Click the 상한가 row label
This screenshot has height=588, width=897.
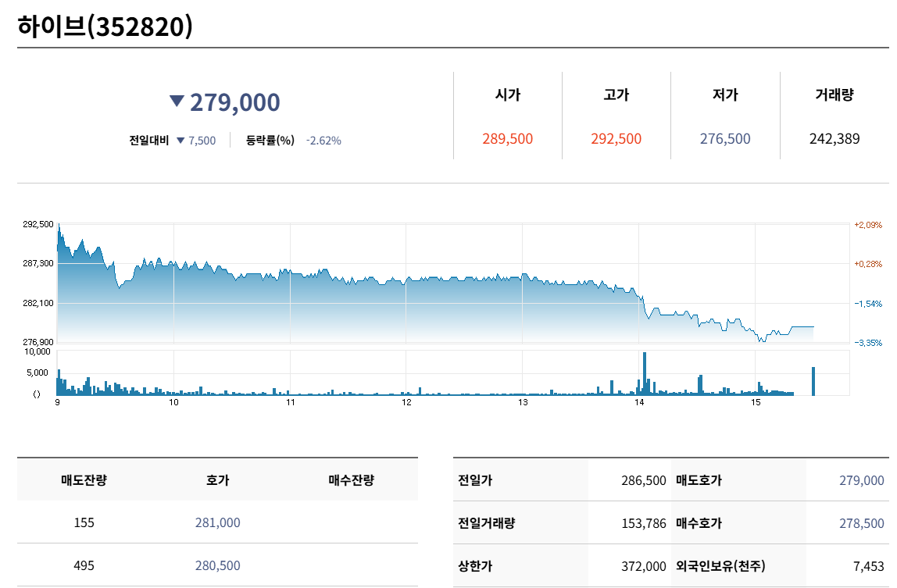pos(475,566)
